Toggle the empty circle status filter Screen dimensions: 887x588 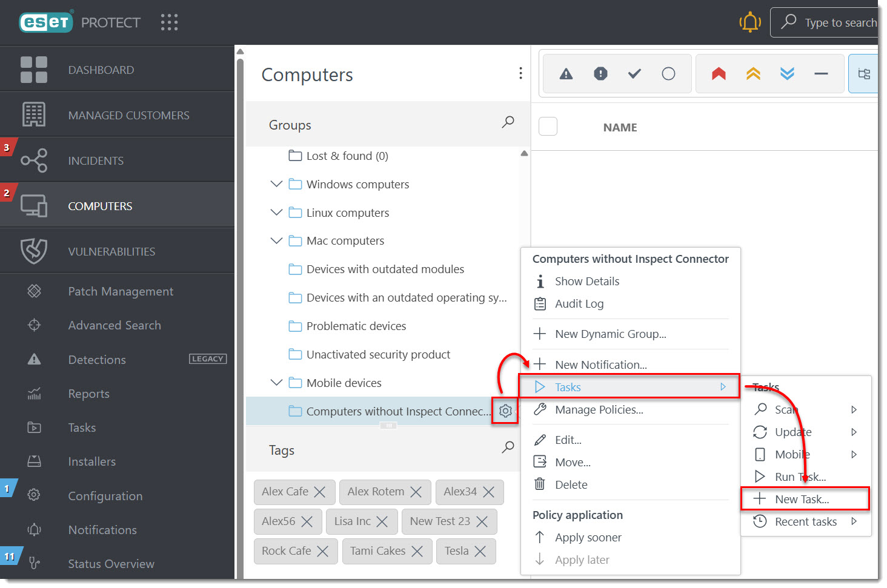(668, 74)
